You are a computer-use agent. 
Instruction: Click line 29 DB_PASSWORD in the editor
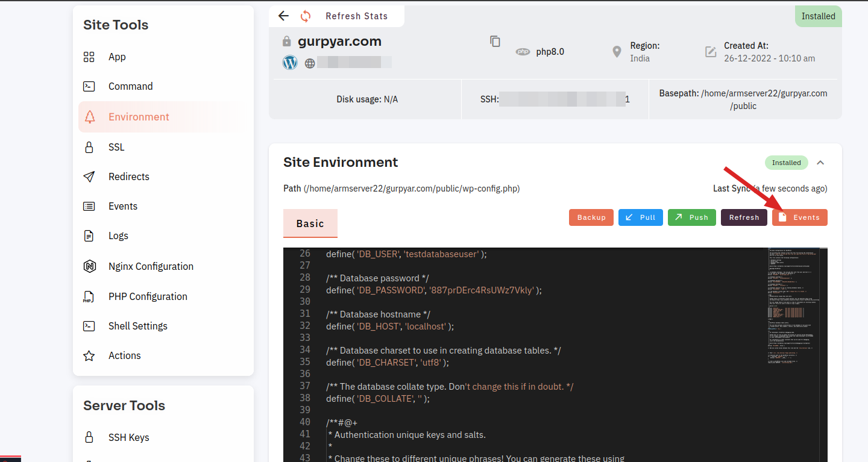[x=434, y=290]
